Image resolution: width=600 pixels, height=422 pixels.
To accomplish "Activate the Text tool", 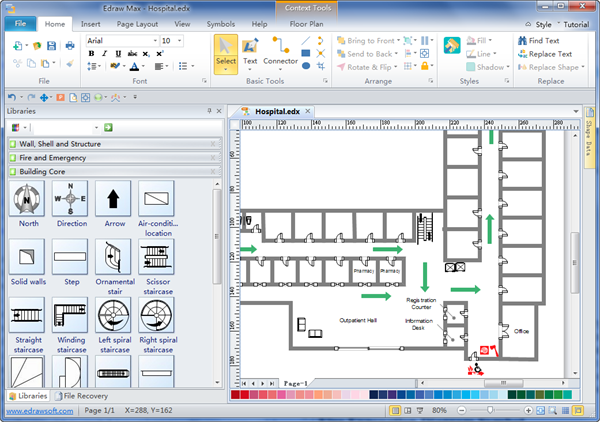I will pyautogui.click(x=250, y=54).
